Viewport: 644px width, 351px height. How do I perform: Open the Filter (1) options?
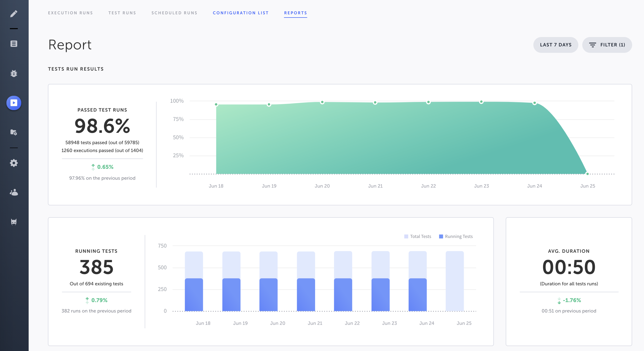(x=607, y=45)
